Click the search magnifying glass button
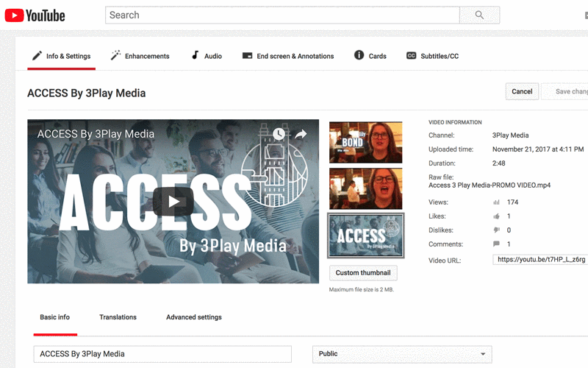 coord(479,15)
